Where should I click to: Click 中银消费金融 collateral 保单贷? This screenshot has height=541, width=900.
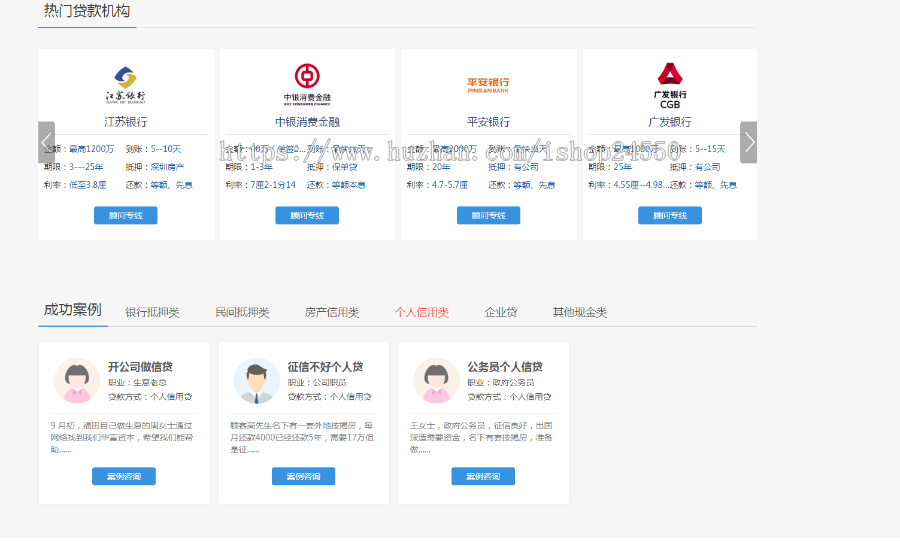click(x=344, y=167)
